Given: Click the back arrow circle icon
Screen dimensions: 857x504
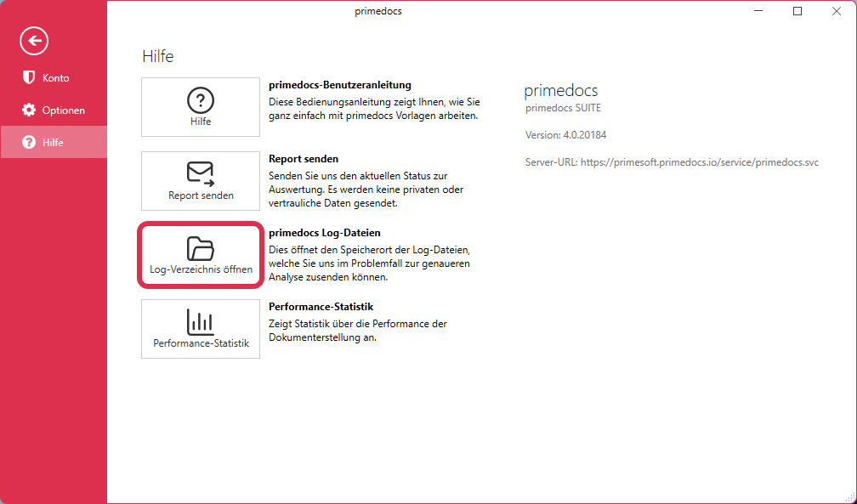Looking at the screenshot, I should click(x=34, y=41).
